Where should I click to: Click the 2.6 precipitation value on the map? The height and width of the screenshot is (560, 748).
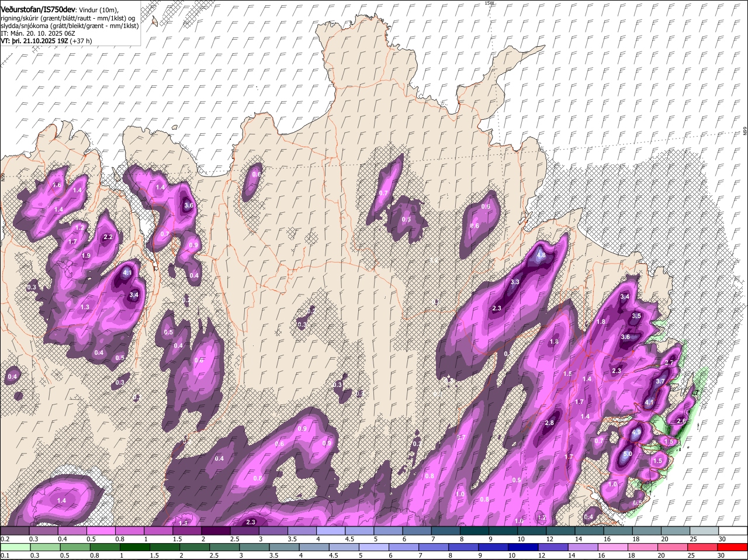tap(681, 421)
